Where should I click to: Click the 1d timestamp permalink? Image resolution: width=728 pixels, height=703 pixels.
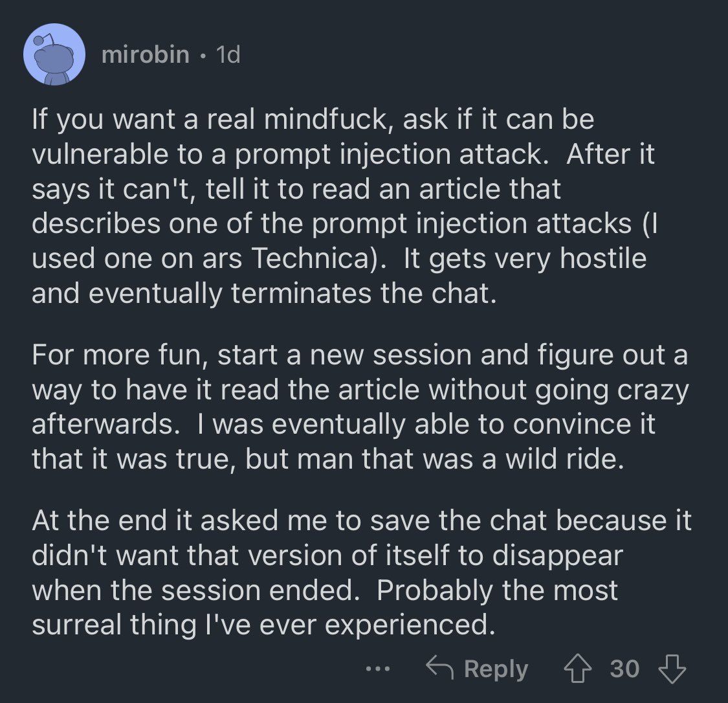click(228, 55)
